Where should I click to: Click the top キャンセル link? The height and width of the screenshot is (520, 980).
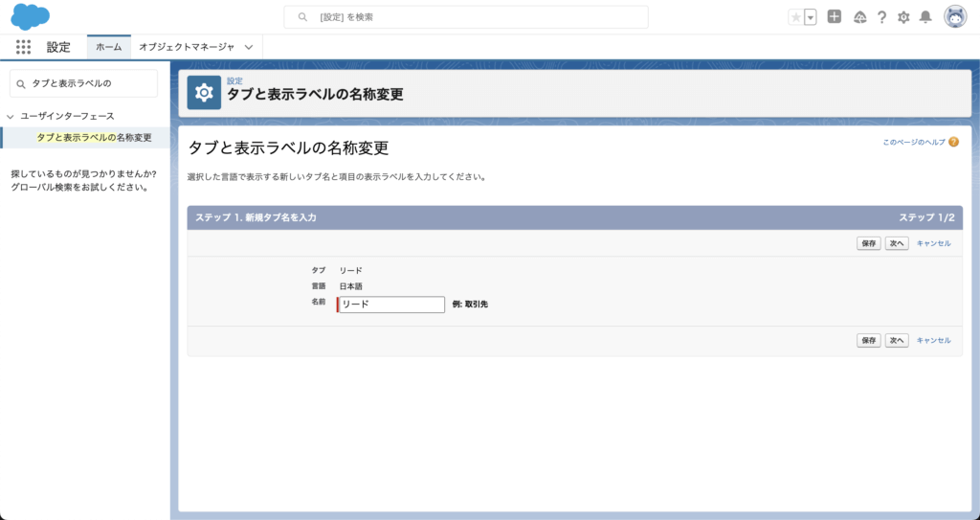(934, 243)
